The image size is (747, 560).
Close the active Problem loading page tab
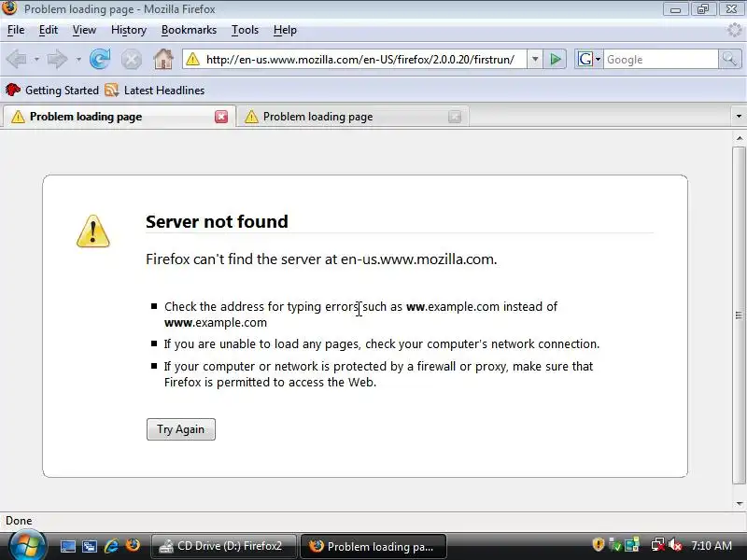[x=221, y=117]
